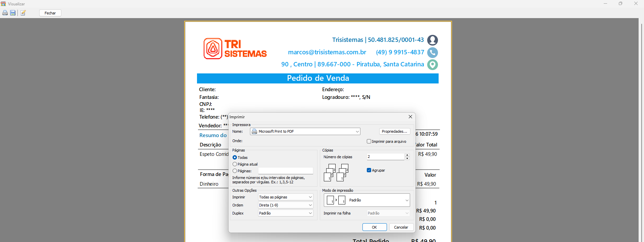Click the Propriedades button
The height and width of the screenshot is (242, 644).
point(394,131)
